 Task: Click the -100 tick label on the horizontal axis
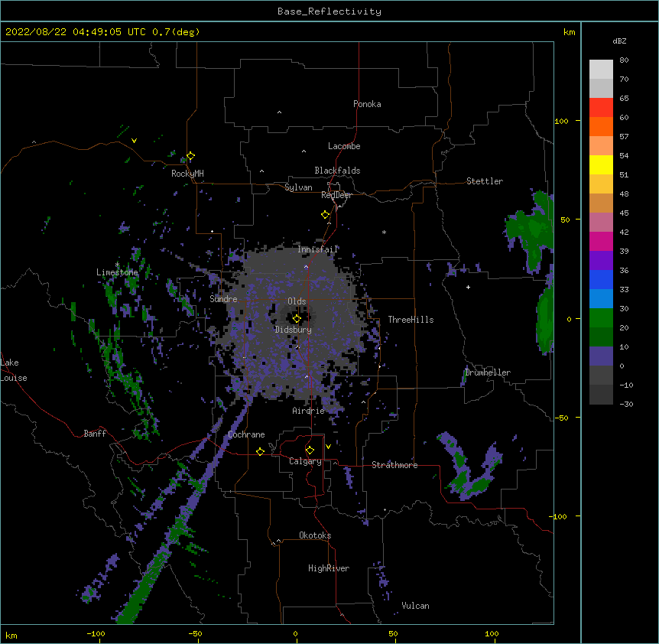coord(96,633)
